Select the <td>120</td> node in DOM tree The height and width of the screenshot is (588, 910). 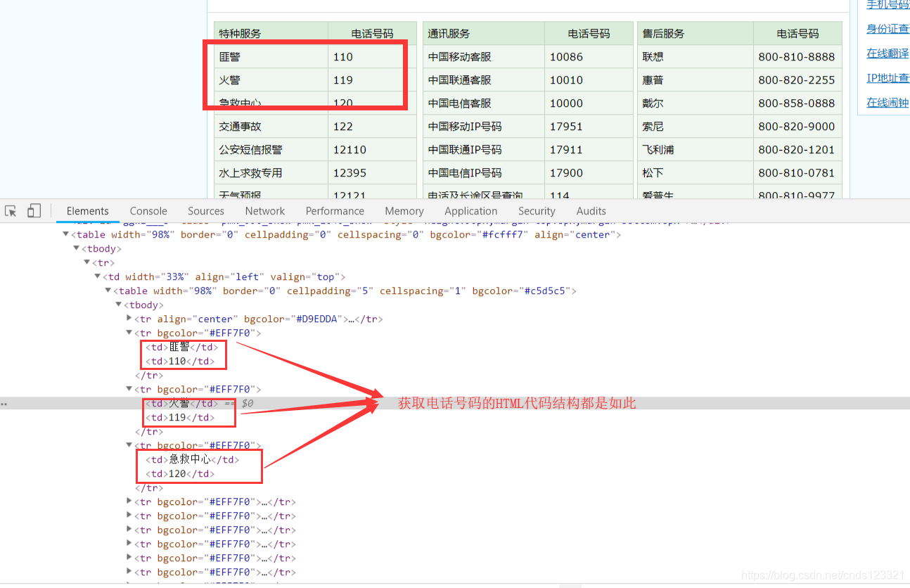(x=180, y=473)
